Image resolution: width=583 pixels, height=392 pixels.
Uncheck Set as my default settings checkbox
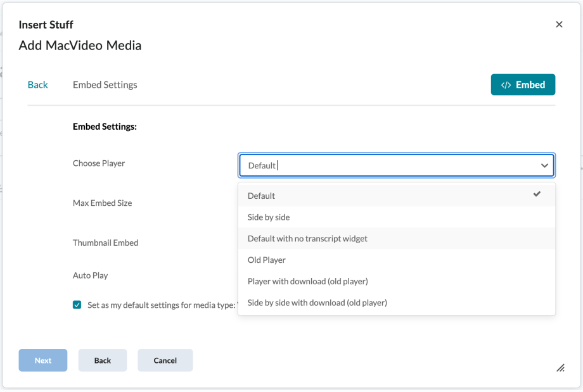point(77,305)
